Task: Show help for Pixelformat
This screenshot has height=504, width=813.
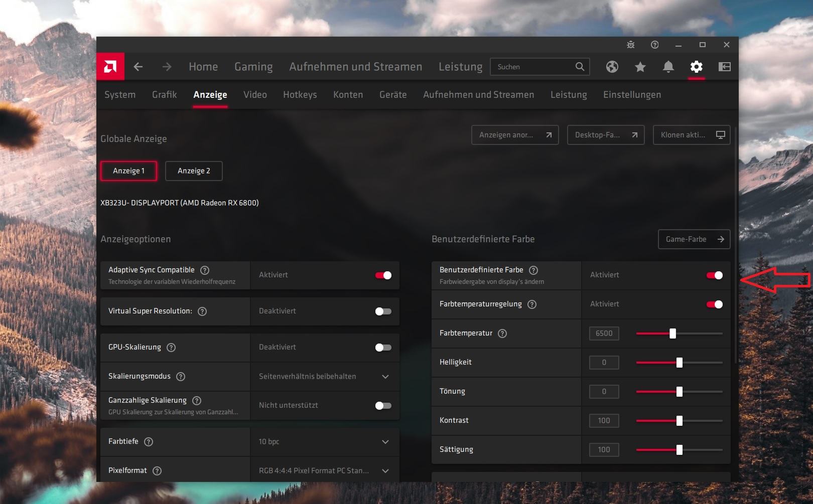Action: coord(157,471)
